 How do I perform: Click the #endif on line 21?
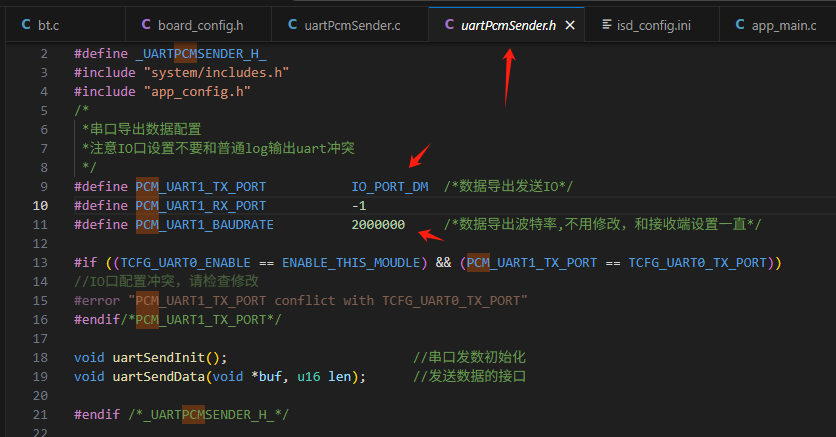[97, 415]
